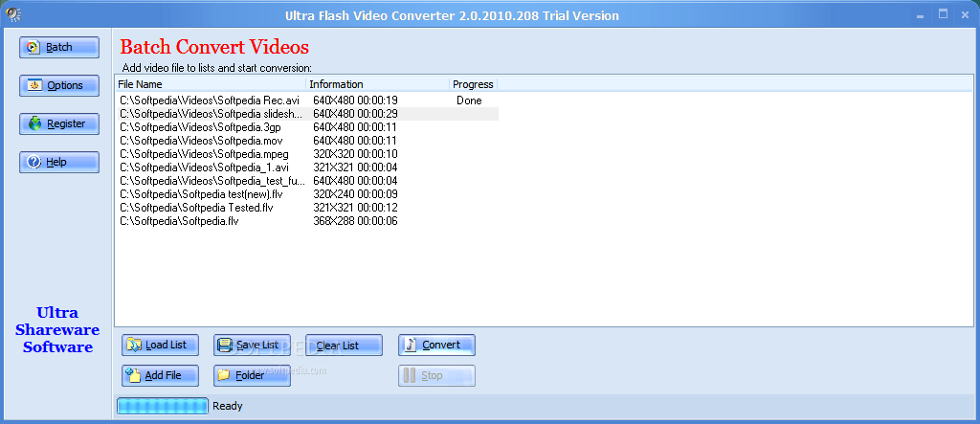Viewport: 980px width, 424px height.
Task: Click the Batch Convert Videos heading
Action: tap(214, 47)
